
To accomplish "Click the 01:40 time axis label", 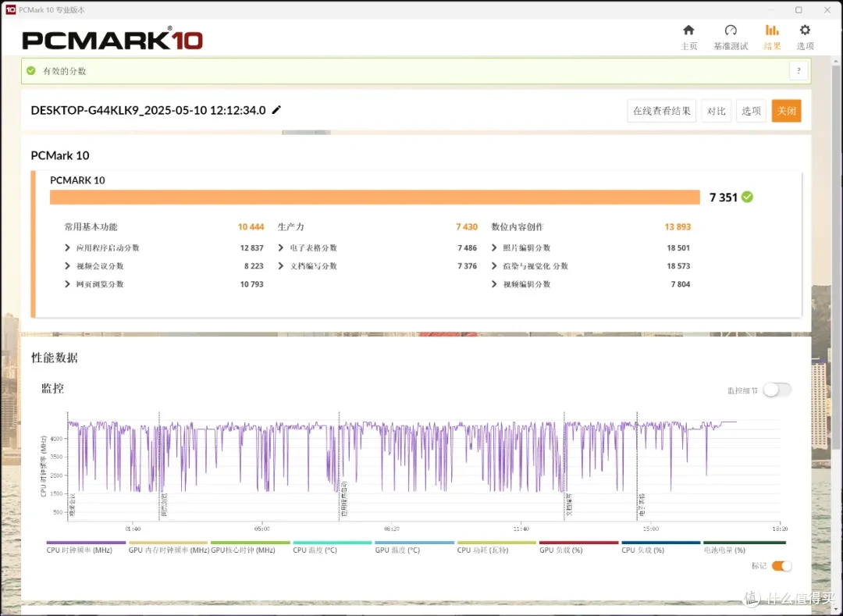I will click(133, 529).
